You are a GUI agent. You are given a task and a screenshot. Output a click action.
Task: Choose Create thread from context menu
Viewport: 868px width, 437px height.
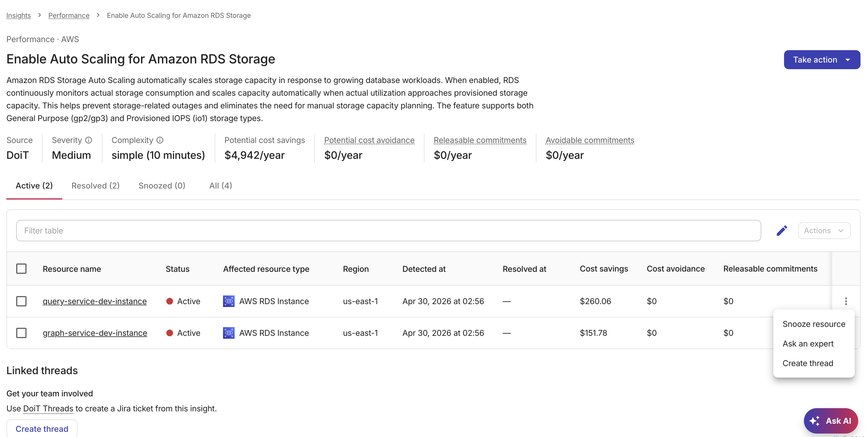tap(814, 363)
